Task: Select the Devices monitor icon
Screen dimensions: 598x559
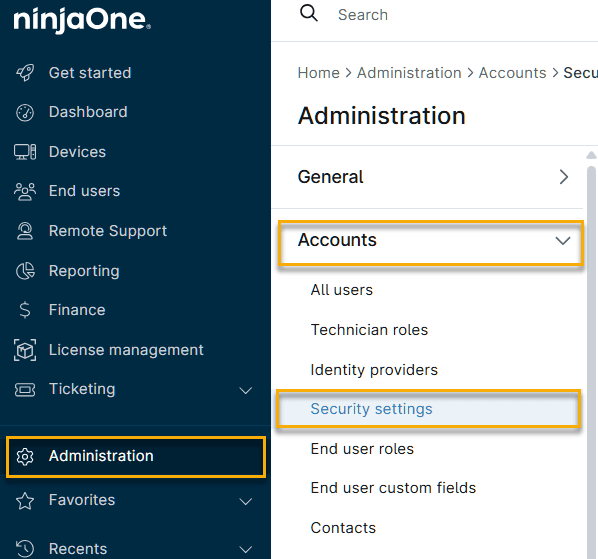Action: (25, 152)
